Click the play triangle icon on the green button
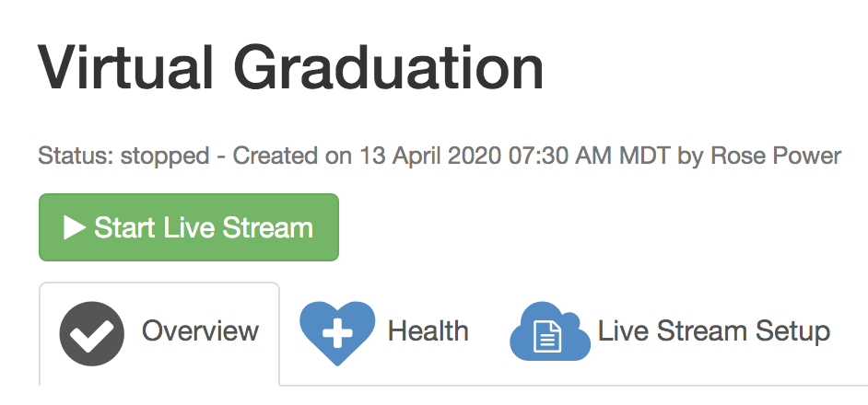Viewport: 868px width, 405px height. point(75,227)
